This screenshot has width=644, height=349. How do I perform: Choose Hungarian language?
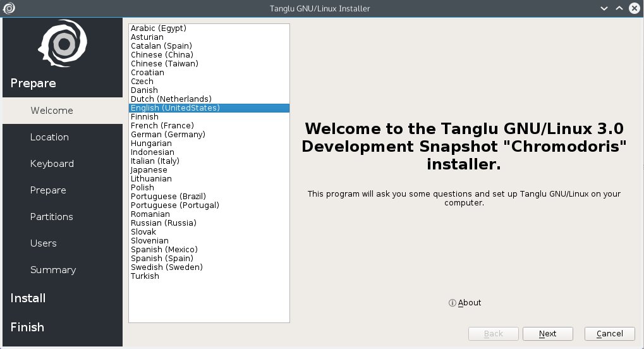point(209,144)
